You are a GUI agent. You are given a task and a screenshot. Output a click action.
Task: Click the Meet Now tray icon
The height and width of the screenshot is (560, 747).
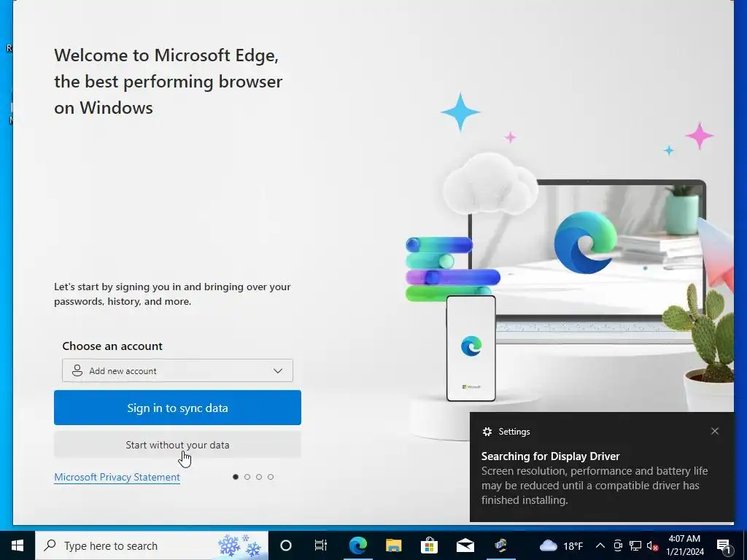618,545
